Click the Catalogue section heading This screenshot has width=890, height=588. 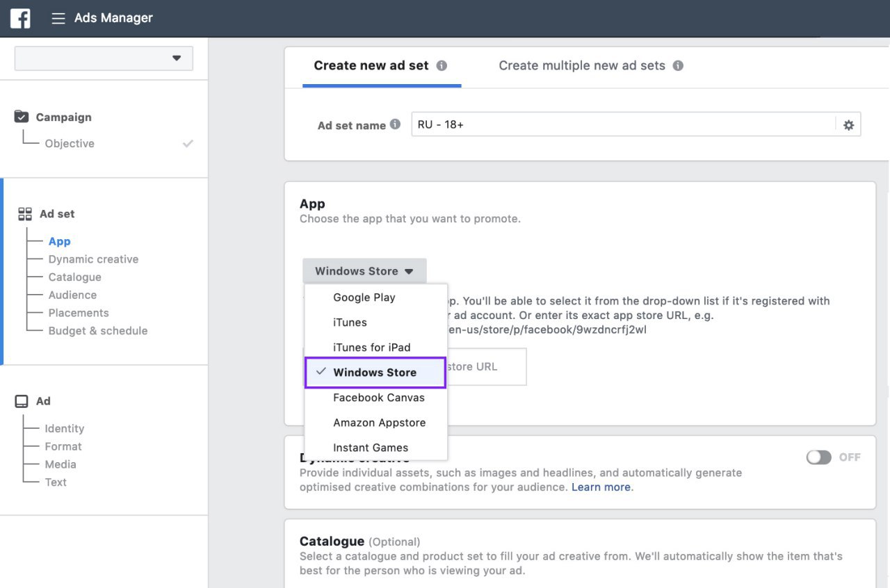click(x=332, y=541)
